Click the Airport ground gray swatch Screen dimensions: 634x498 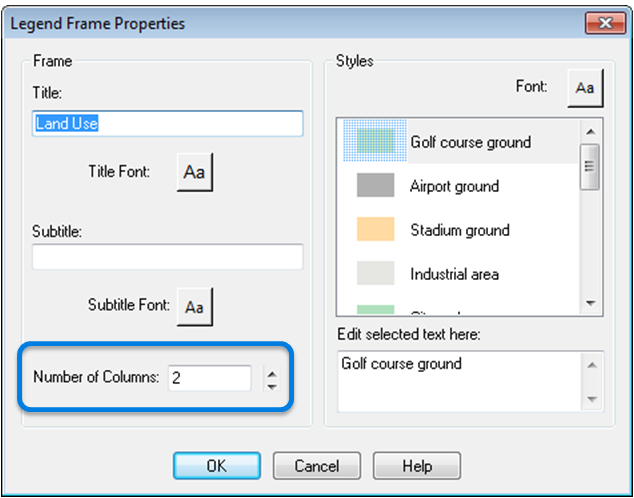point(375,185)
